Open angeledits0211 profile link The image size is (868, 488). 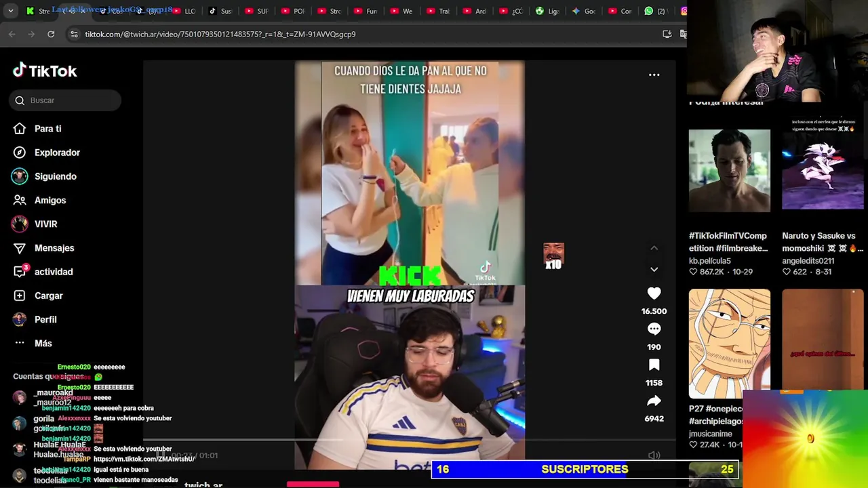808,261
